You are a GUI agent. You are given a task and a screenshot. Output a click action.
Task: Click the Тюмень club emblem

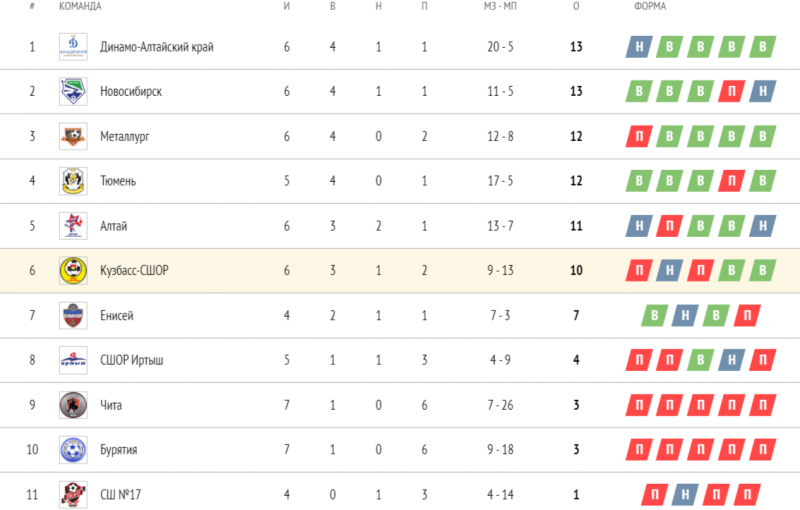73,181
